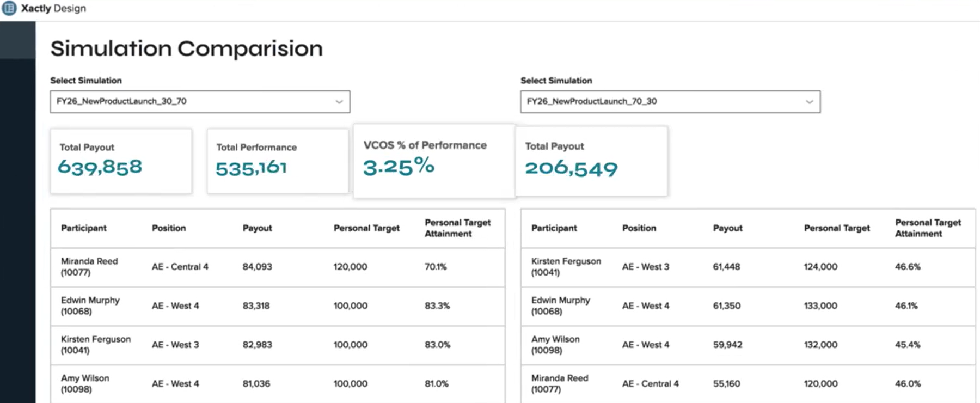
Task: Sort right table by Personal Target header
Action: (837, 228)
